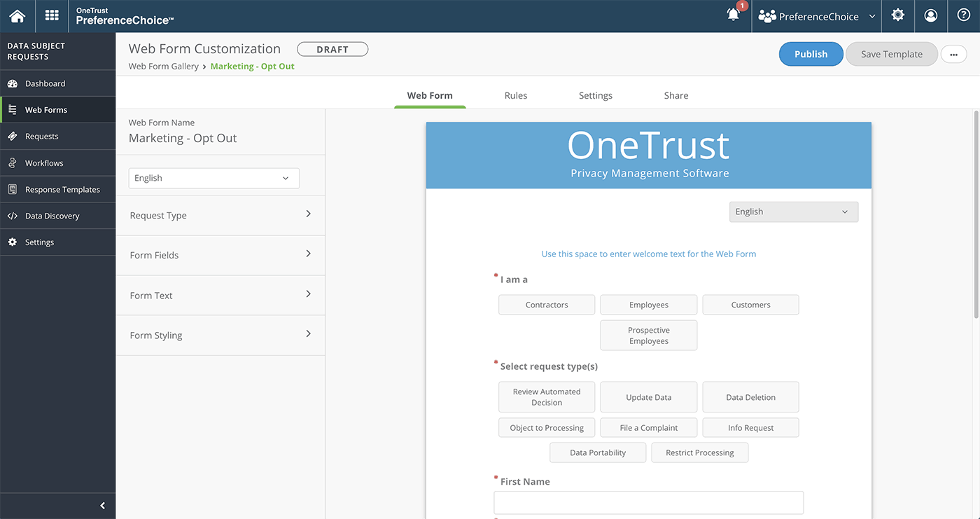The image size is (980, 519).
Task: Open the English language dropdown in left panel
Action: pyautogui.click(x=213, y=178)
